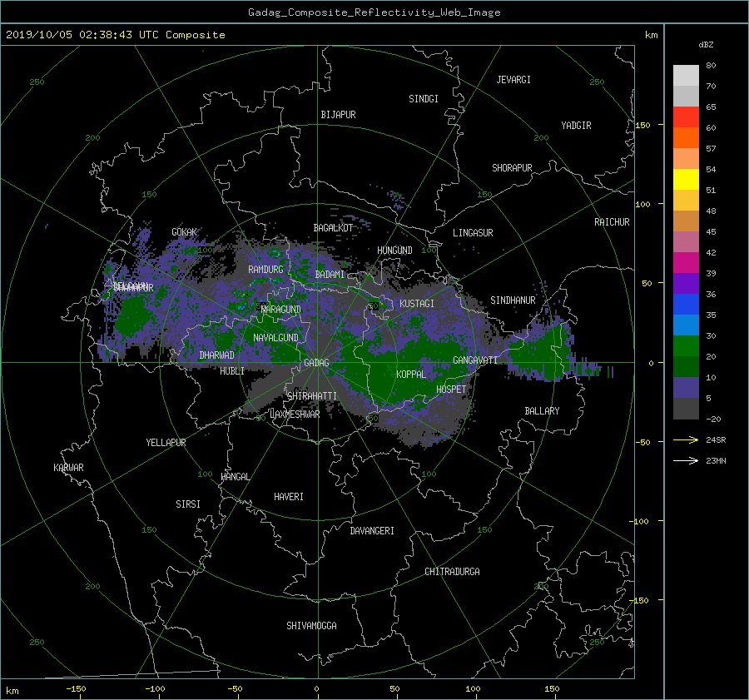Click the GOKAK city label
The height and width of the screenshot is (700, 749).
(x=185, y=232)
